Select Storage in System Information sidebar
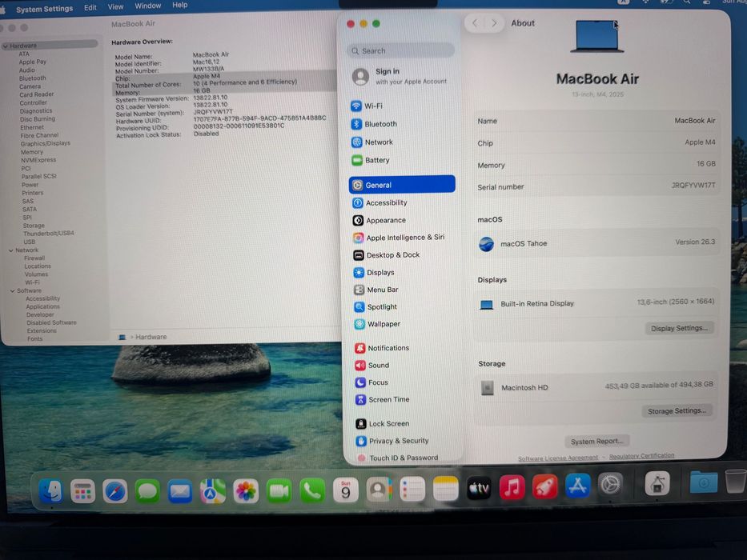 point(34,226)
